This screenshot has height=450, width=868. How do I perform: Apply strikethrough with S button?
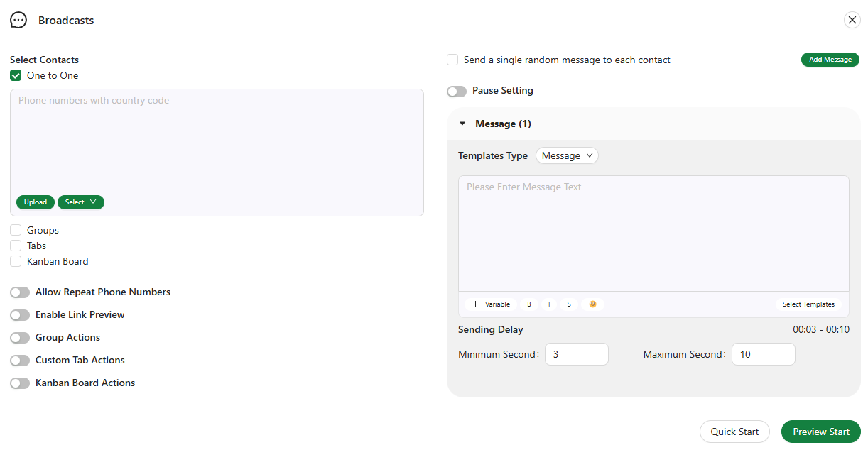(568, 304)
